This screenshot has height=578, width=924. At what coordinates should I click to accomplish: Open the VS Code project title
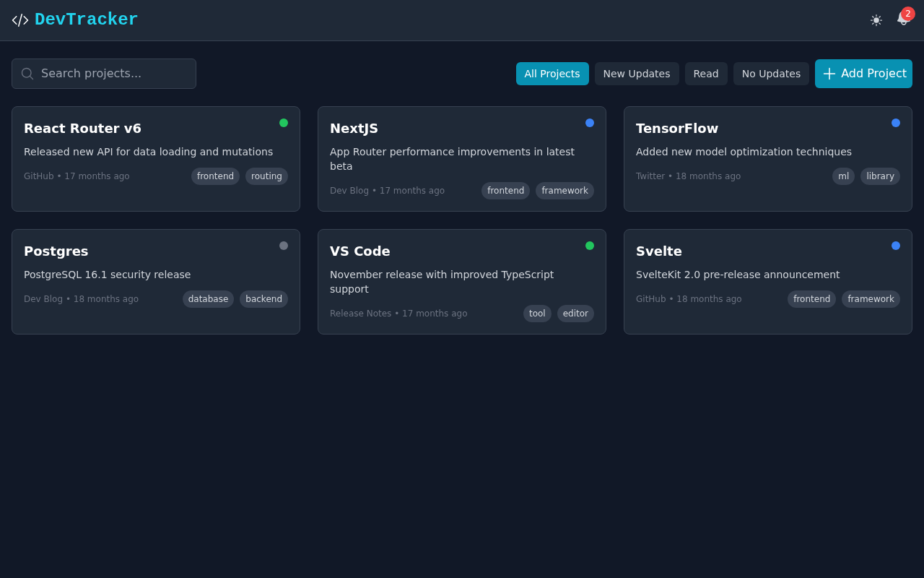(x=360, y=251)
